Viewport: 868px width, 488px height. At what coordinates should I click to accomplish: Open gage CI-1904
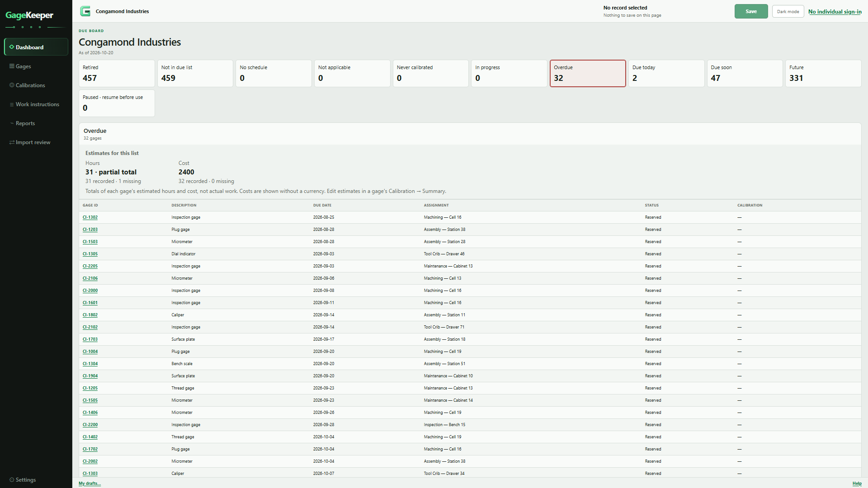[x=90, y=376]
